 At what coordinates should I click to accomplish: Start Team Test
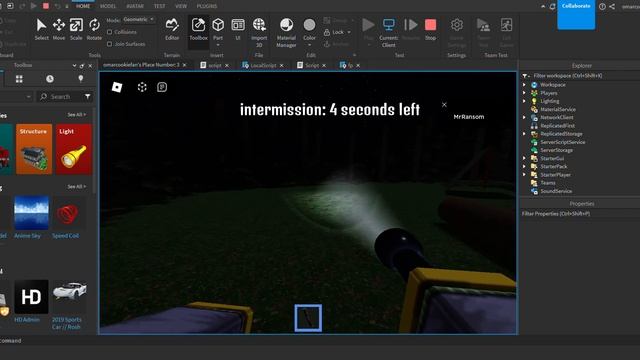click(x=484, y=32)
